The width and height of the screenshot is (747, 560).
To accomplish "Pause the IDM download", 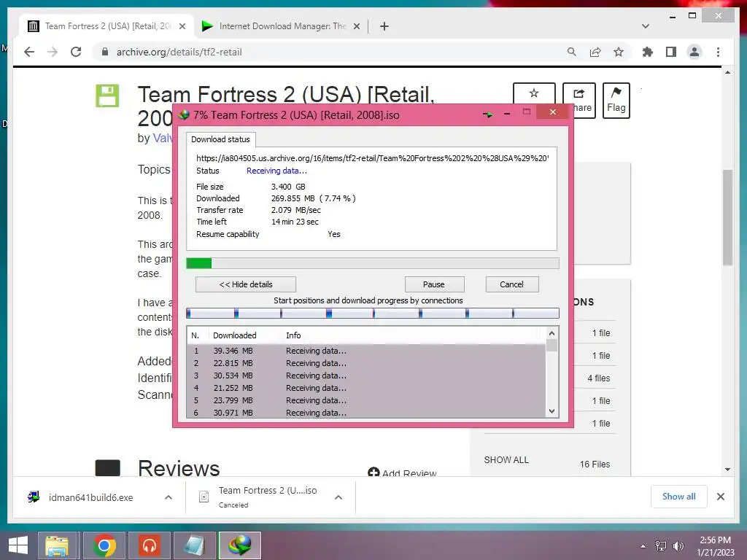I will click(434, 284).
